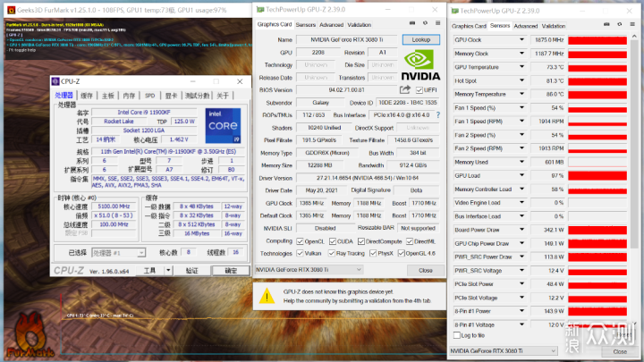This screenshot has width=644, height=362.
Task: Toggle the PhysX checkbox
Action: tap(373, 253)
